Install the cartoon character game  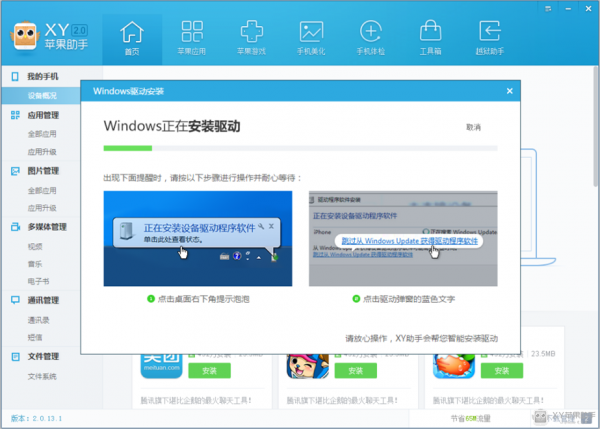355,371
